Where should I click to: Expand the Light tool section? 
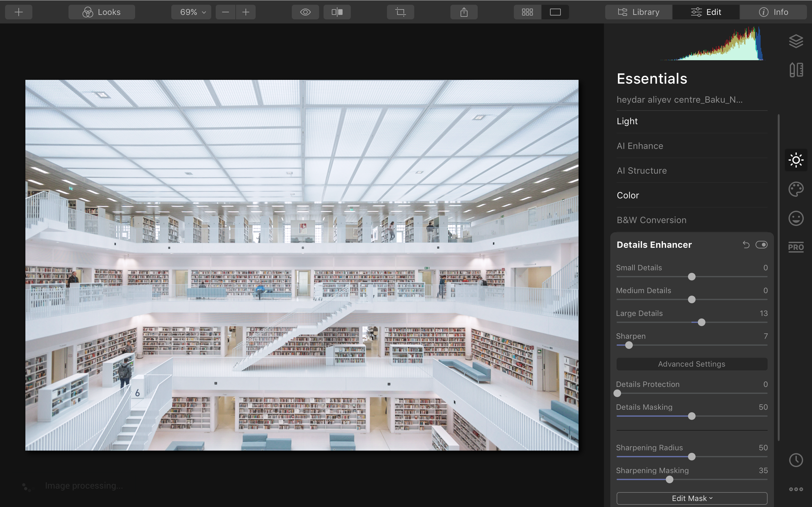627,121
